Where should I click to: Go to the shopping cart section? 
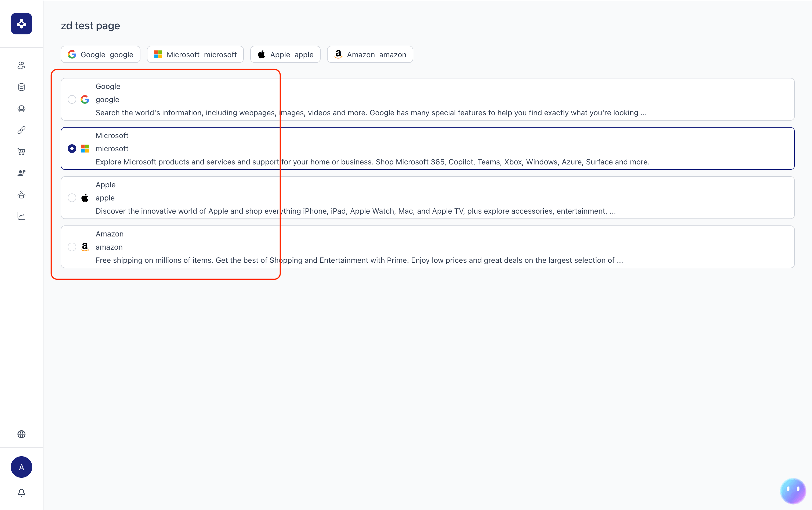[x=21, y=152]
